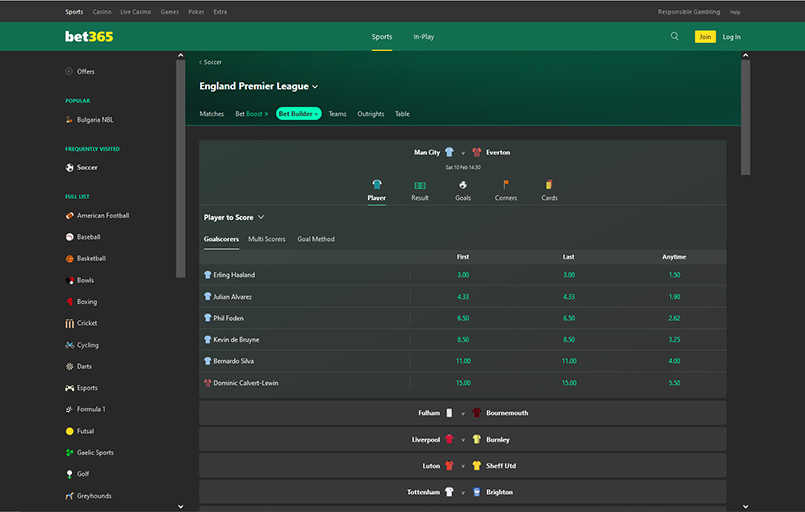The width and height of the screenshot is (805, 512).
Task: Select the Corners flag icon
Action: point(506,184)
